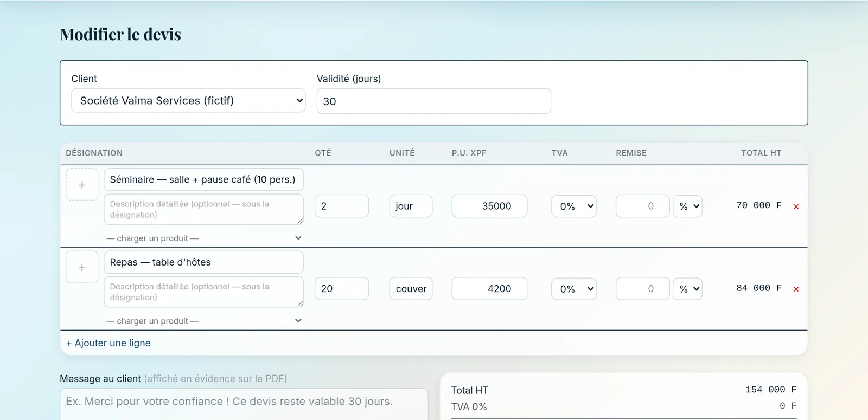Open TVA dropdown for Repas line
The height and width of the screenshot is (420, 868).
pos(574,289)
